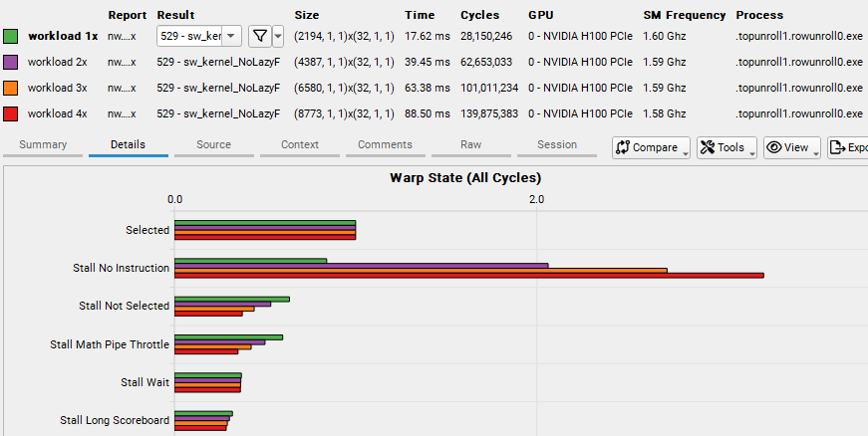Screen dimensions: 868x436
Task: Open the Tools dropdown button
Action: pos(726,147)
